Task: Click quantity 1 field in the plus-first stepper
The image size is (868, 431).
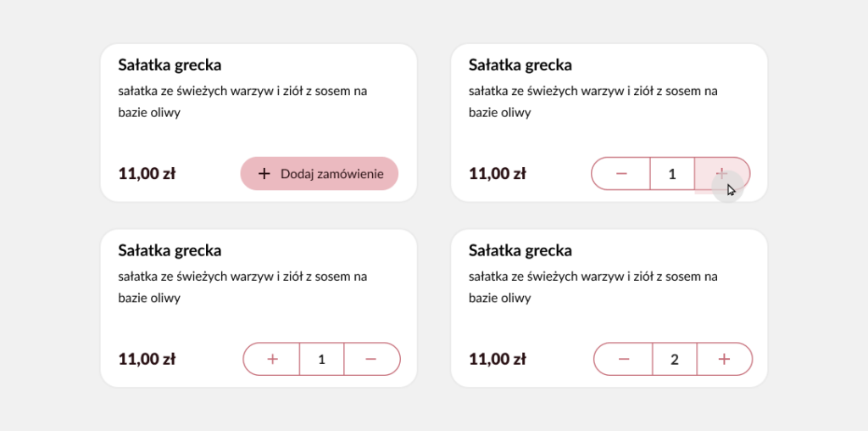Action: pos(321,360)
